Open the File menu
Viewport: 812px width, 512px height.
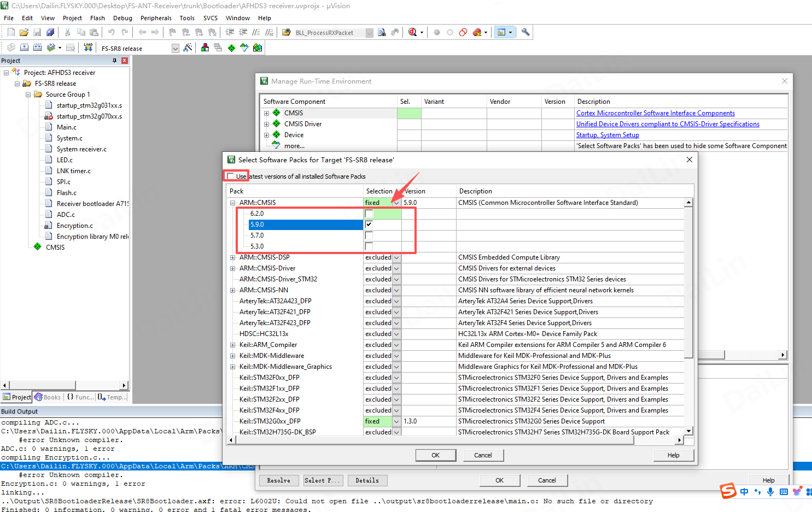click(9, 18)
